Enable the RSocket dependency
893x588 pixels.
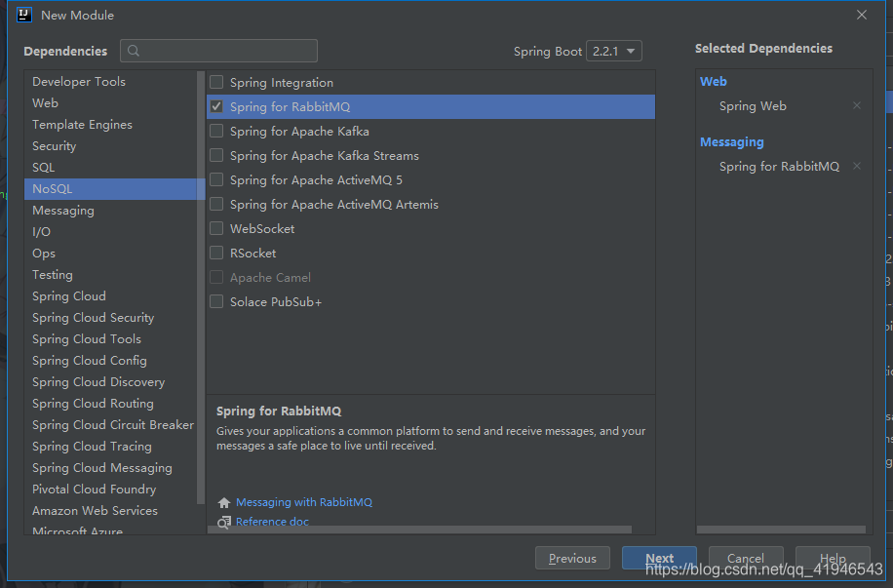[216, 253]
